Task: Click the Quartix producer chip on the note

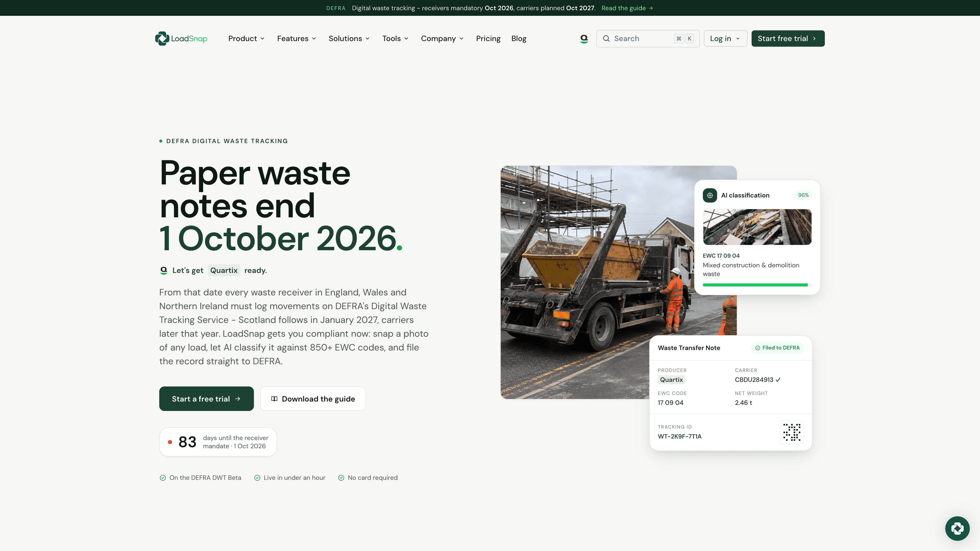Action: [671, 380]
